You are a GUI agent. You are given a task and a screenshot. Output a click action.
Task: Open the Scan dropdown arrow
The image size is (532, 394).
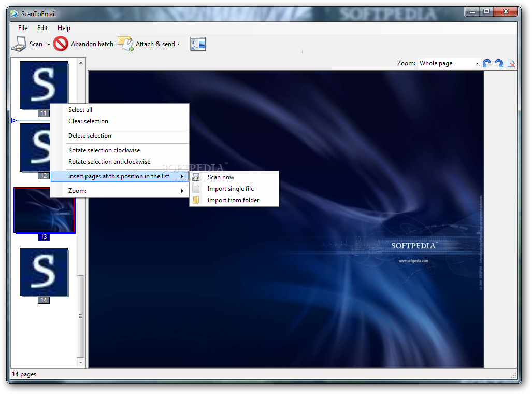pos(49,44)
